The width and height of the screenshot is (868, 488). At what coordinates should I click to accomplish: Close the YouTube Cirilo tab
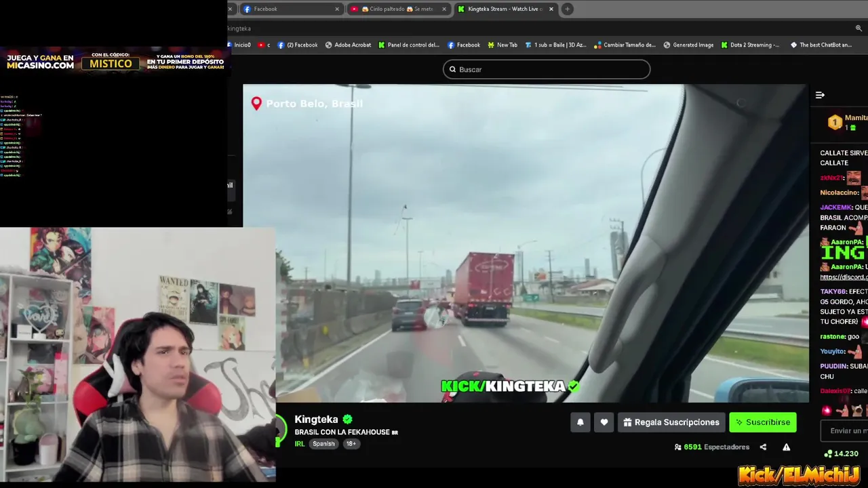[x=444, y=9]
